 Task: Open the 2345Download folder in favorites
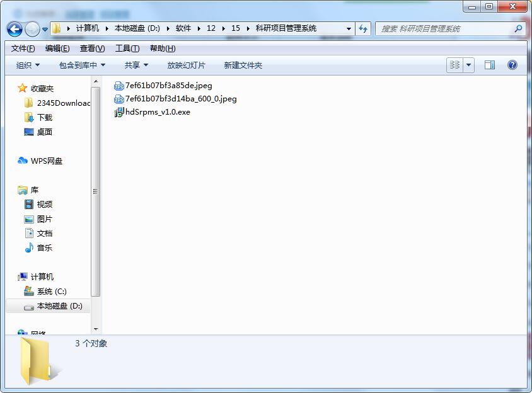click(57, 103)
